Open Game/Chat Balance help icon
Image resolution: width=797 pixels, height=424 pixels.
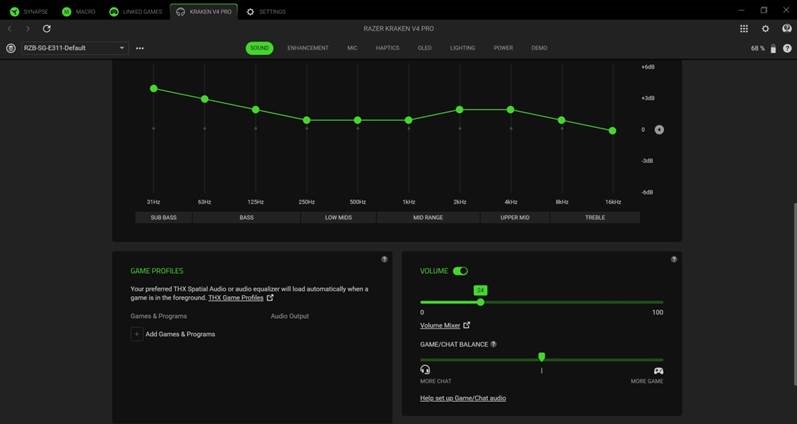tap(494, 344)
